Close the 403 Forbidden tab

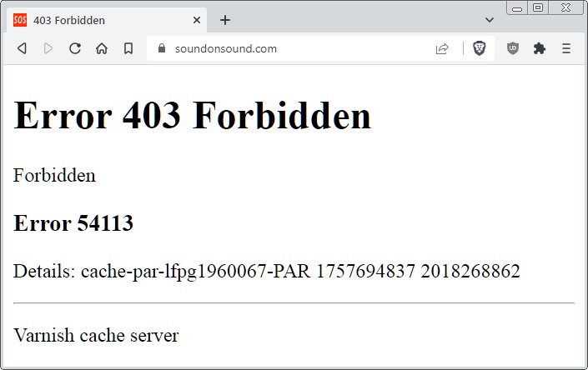pos(198,20)
